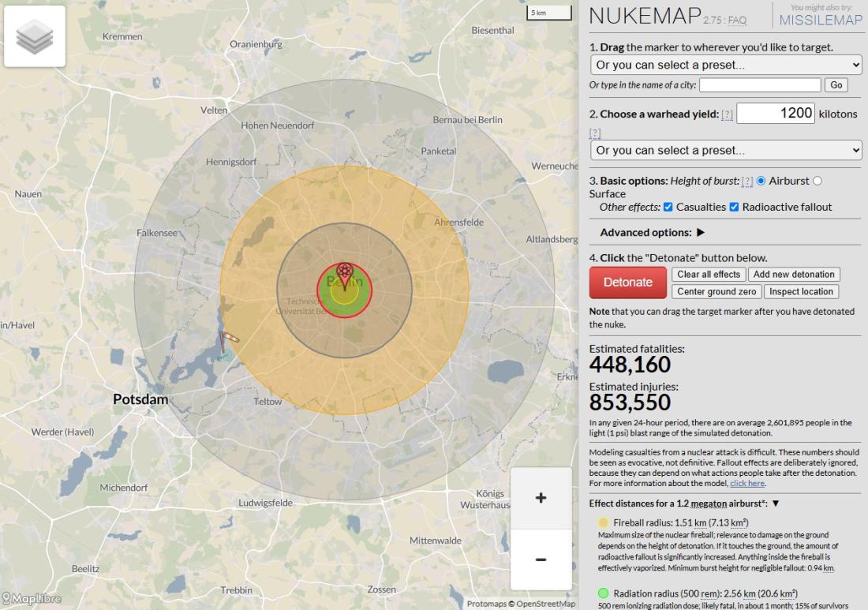Click the underlined "megaton" term
This screenshot has width=868, height=610.
click(x=709, y=503)
